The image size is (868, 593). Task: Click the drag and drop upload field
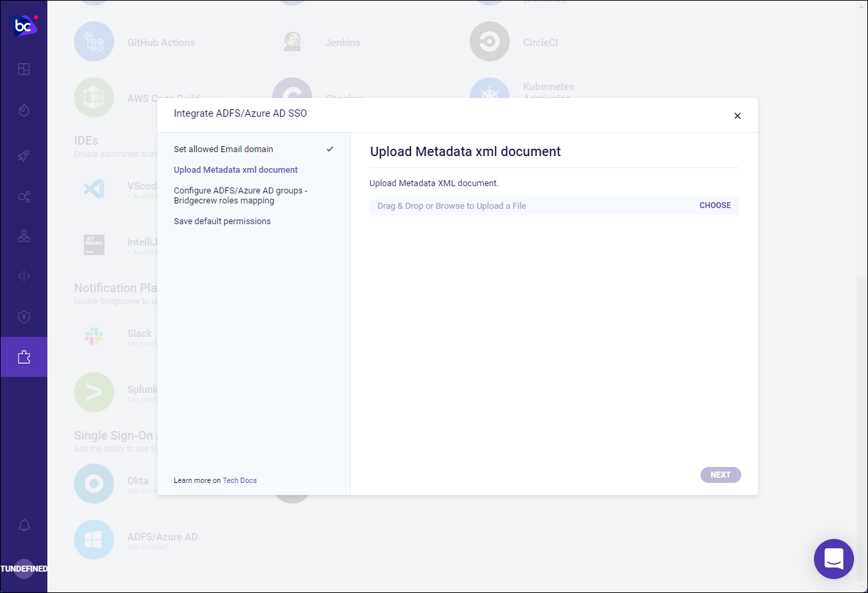[554, 205]
